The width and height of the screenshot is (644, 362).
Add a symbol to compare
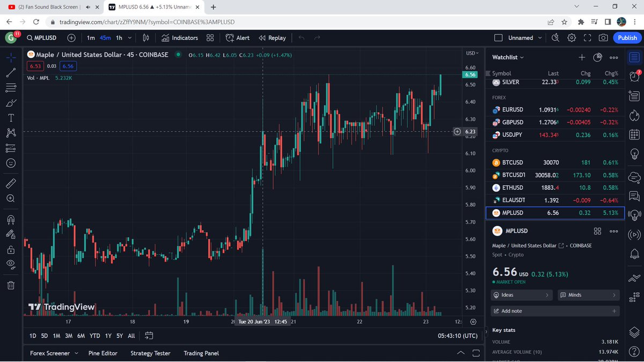pos(71,38)
